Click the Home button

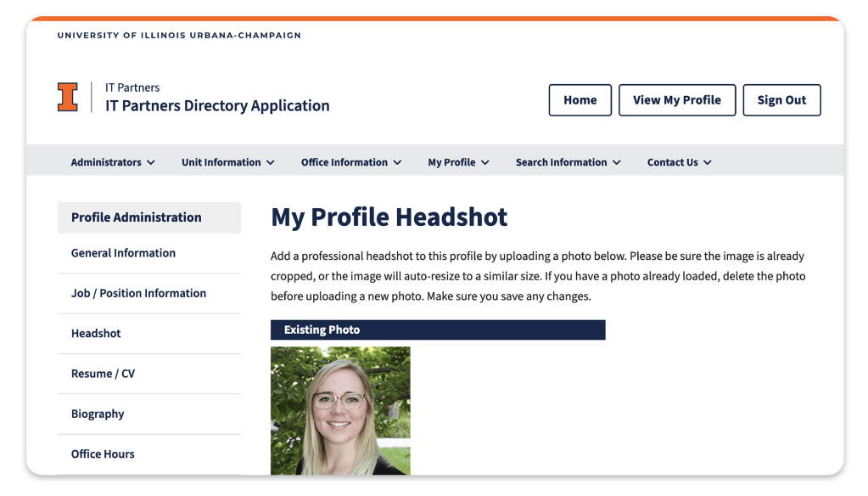pos(580,100)
